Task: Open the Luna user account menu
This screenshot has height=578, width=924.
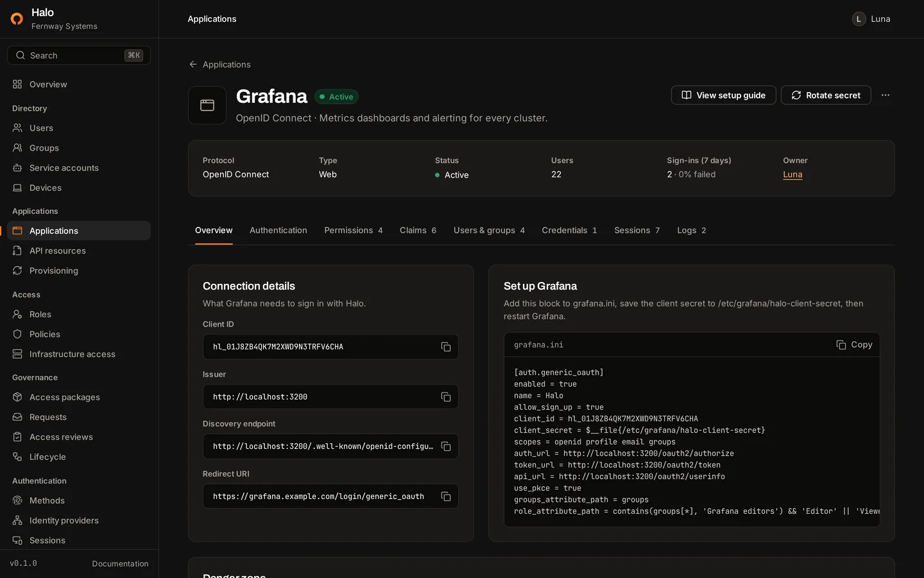Action: (871, 19)
